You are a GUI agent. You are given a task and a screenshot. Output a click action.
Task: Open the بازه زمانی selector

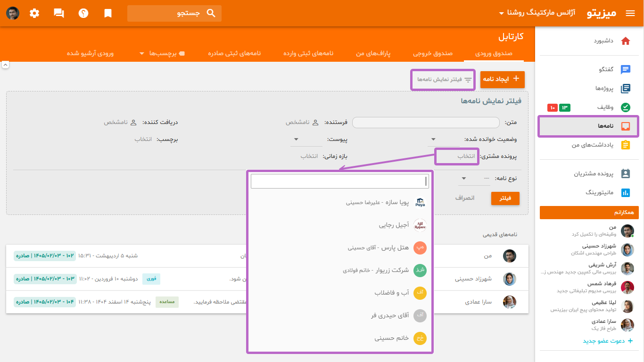click(x=309, y=156)
